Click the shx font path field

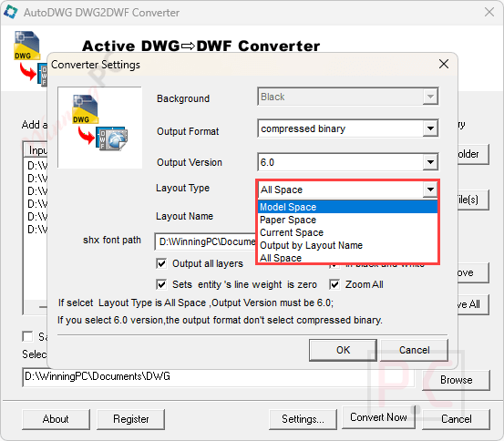(206, 241)
